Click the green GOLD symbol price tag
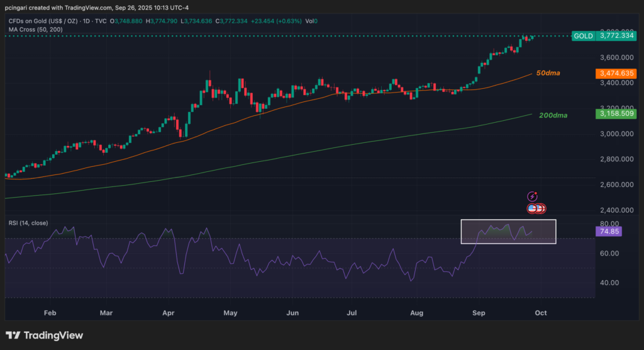Viewport: 644px width, 350px height. 582,37
